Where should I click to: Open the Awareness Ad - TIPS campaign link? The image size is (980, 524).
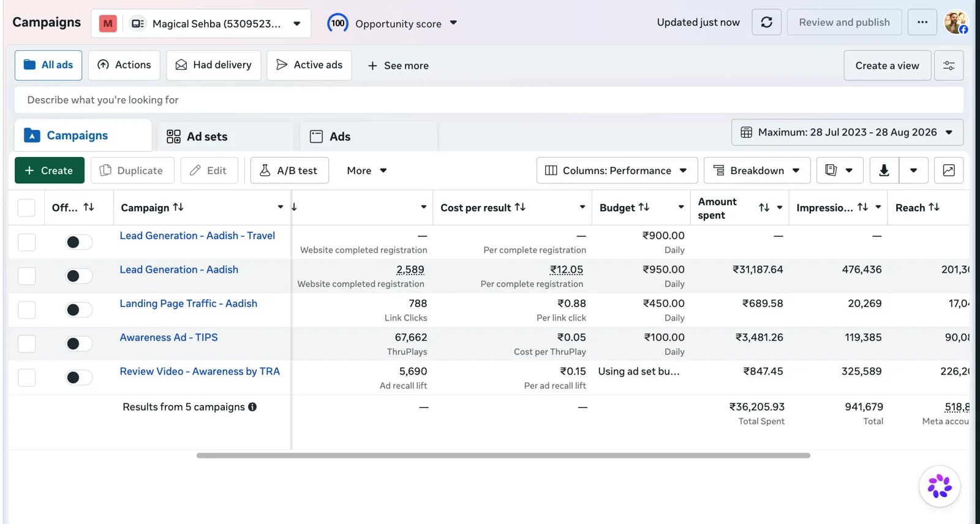tap(168, 337)
